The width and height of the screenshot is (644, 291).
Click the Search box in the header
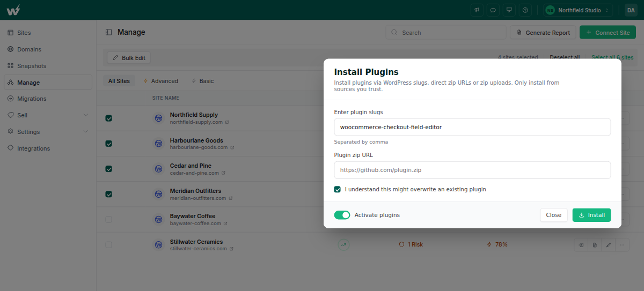point(446,32)
